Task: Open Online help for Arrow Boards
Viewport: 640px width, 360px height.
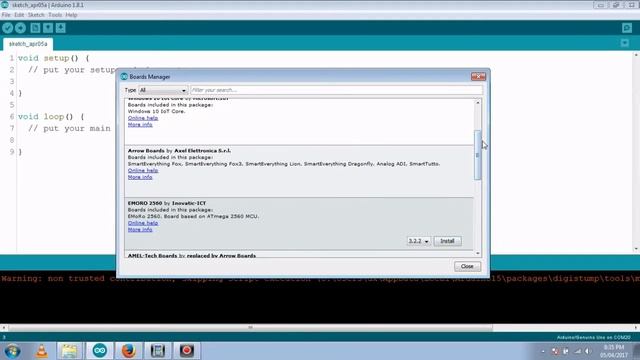Action: pos(143,171)
